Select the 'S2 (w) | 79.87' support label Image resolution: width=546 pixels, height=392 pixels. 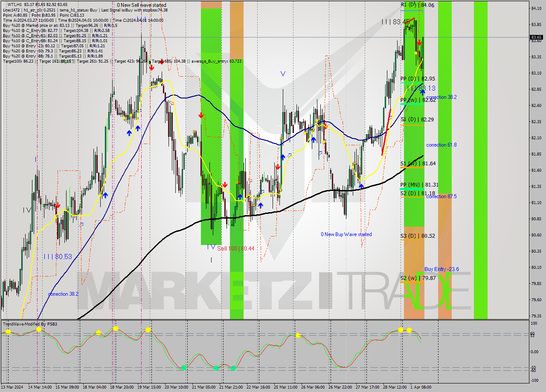(418, 278)
